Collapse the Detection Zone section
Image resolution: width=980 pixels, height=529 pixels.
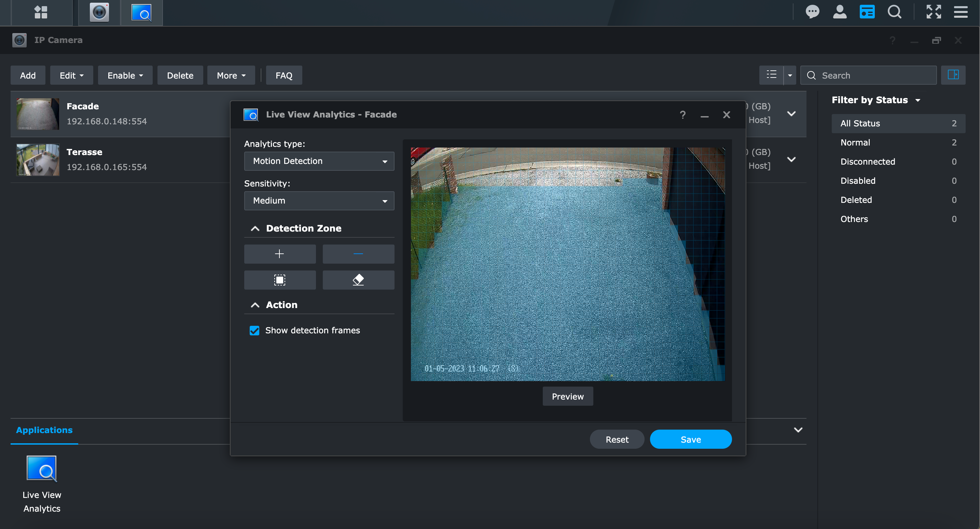coord(255,228)
